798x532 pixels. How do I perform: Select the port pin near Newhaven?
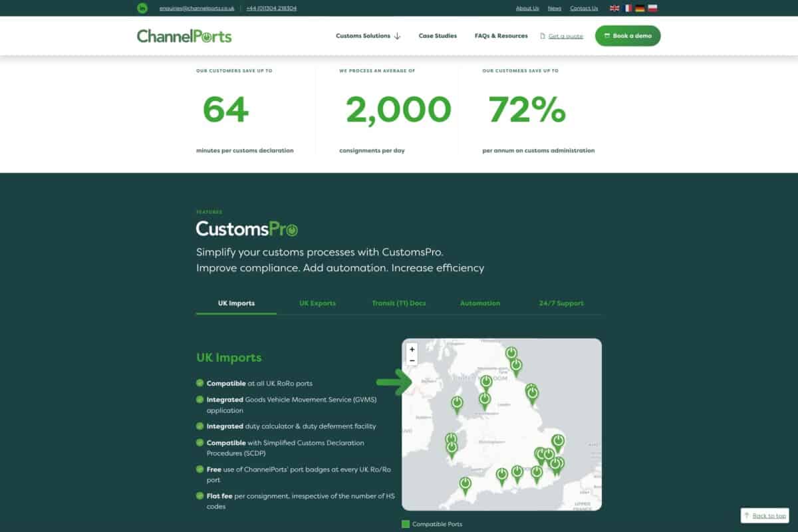click(537, 473)
